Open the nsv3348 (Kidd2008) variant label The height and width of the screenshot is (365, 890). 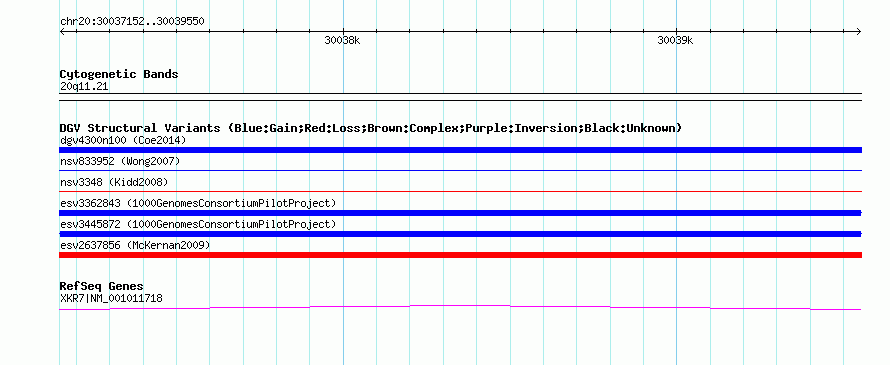click(x=114, y=182)
